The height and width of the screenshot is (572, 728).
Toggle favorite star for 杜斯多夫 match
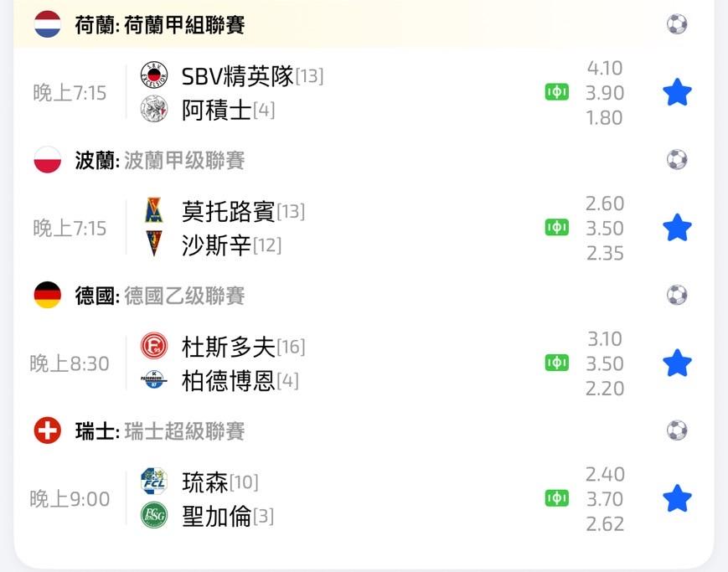[x=677, y=363]
